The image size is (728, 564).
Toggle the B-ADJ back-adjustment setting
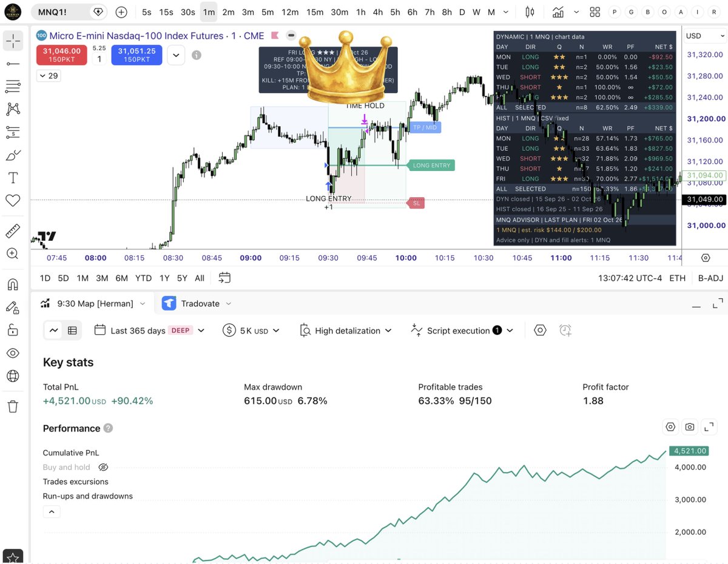[709, 278]
